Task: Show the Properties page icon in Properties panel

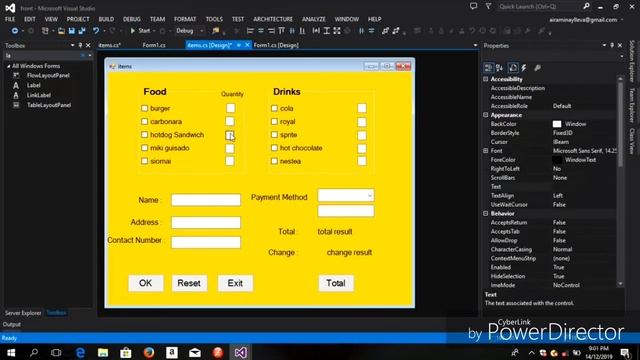Action: pos(513,68)
